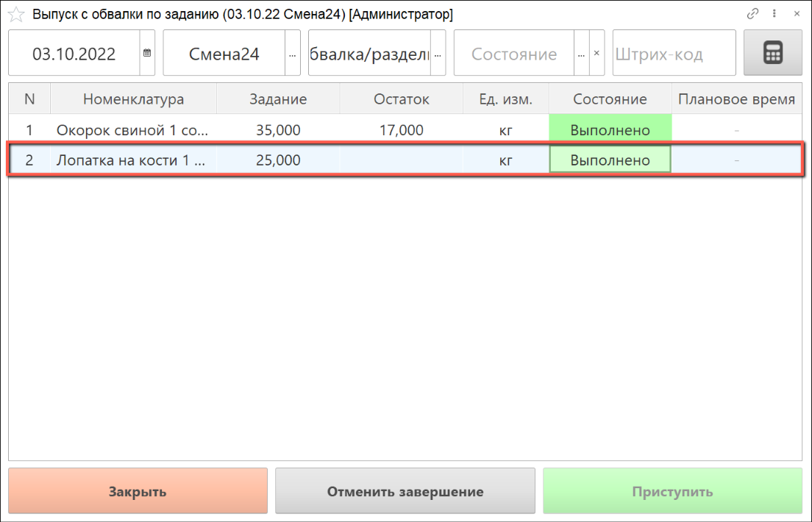
Task: Open the selection list for Состояние filter
Action: tap(581, 54)
